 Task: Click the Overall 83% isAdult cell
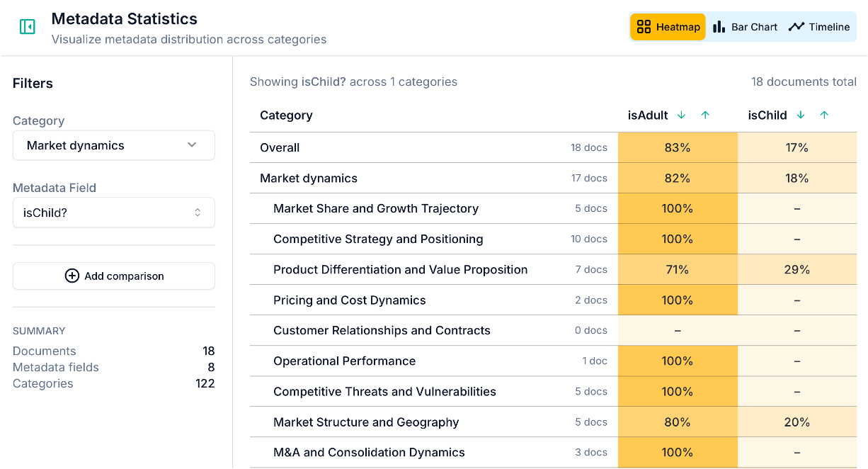(x=677, y=148)
